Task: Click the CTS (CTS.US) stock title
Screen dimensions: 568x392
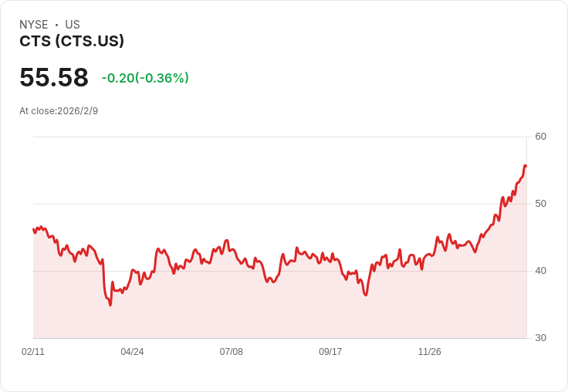Action: pos(72,42)
